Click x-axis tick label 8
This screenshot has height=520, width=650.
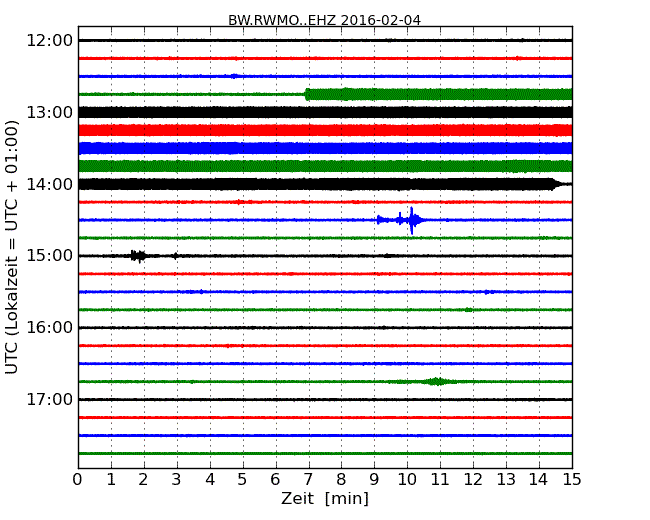pyautogui.click(x=341, y=480)
